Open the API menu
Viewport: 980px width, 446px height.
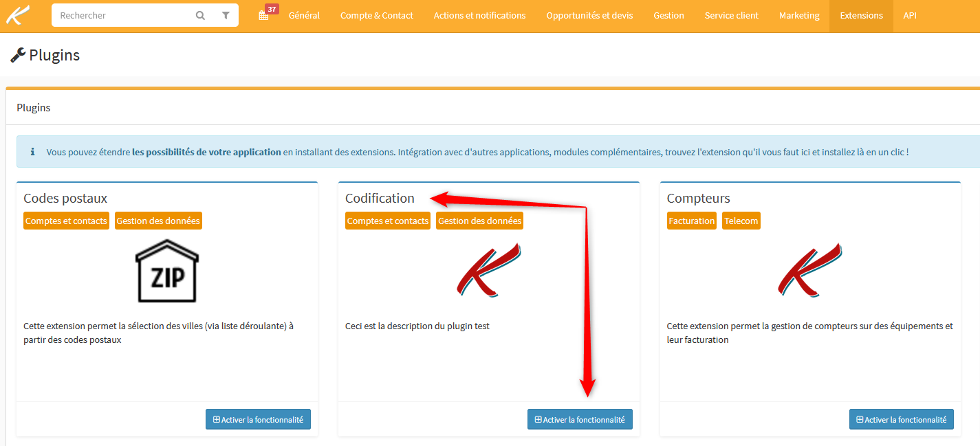coord(910,16)
